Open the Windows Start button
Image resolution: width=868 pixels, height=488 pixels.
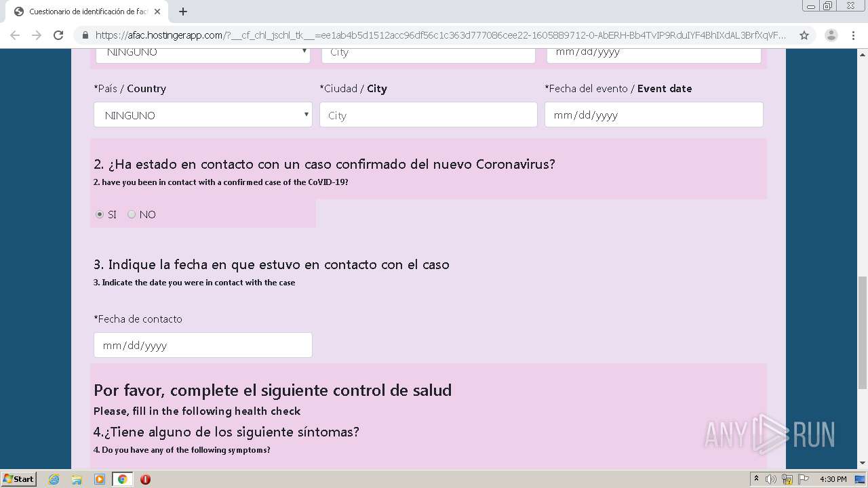click(x=18, y=479)
